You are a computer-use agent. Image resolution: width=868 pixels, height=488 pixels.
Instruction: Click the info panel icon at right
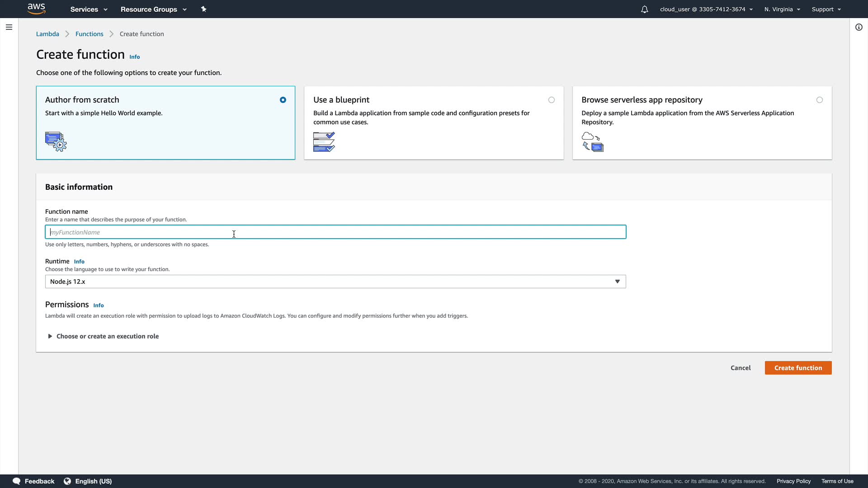859,27
